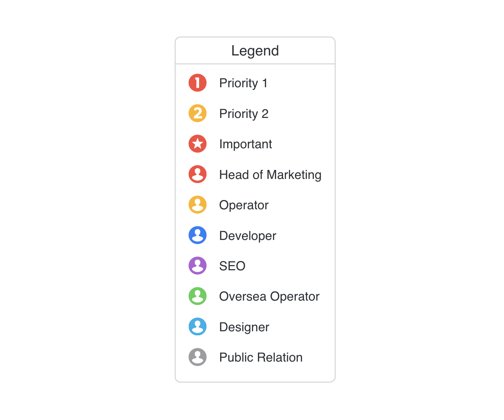The height and width of the screenshot is (420, 504).
Task: Select the Priority 2 text label
Action: point(244,114)
